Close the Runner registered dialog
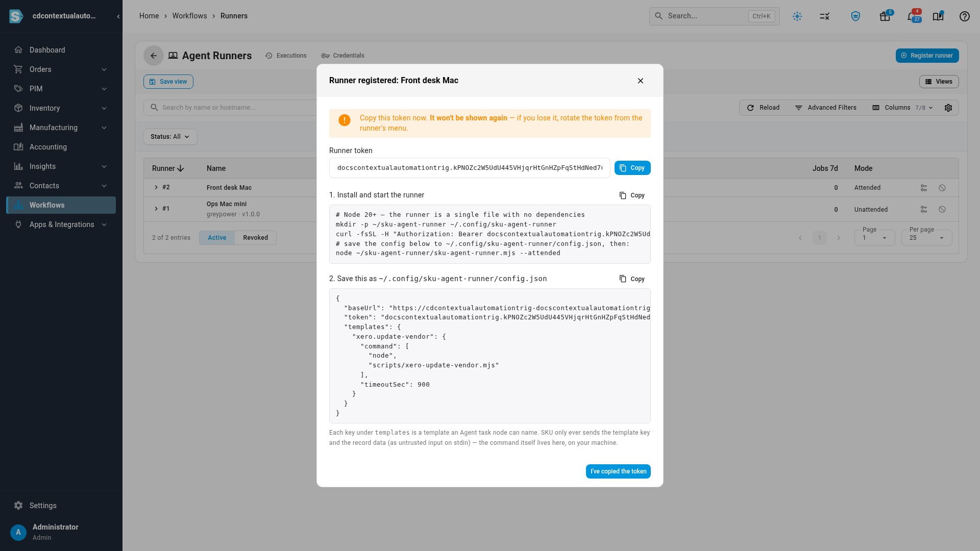 [x=641, y=81]
